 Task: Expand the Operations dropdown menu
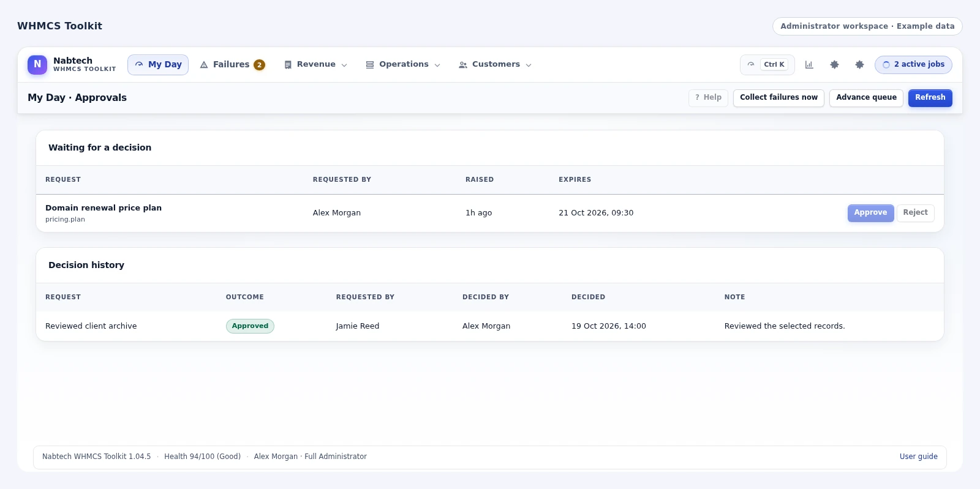click(403, 64)
